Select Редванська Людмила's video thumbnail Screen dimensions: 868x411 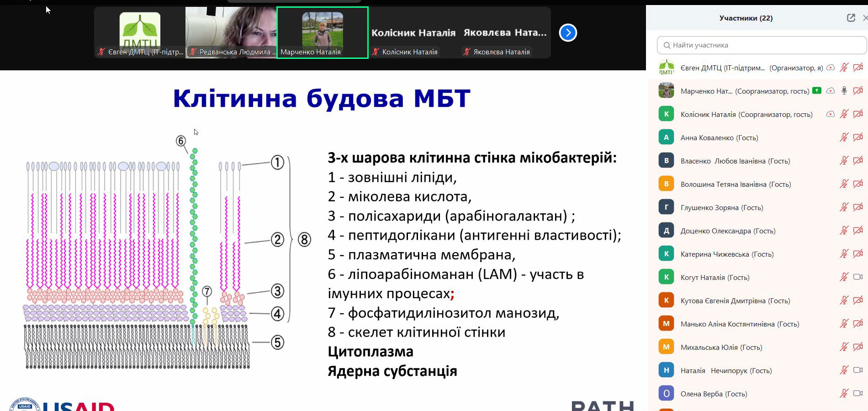231,32
